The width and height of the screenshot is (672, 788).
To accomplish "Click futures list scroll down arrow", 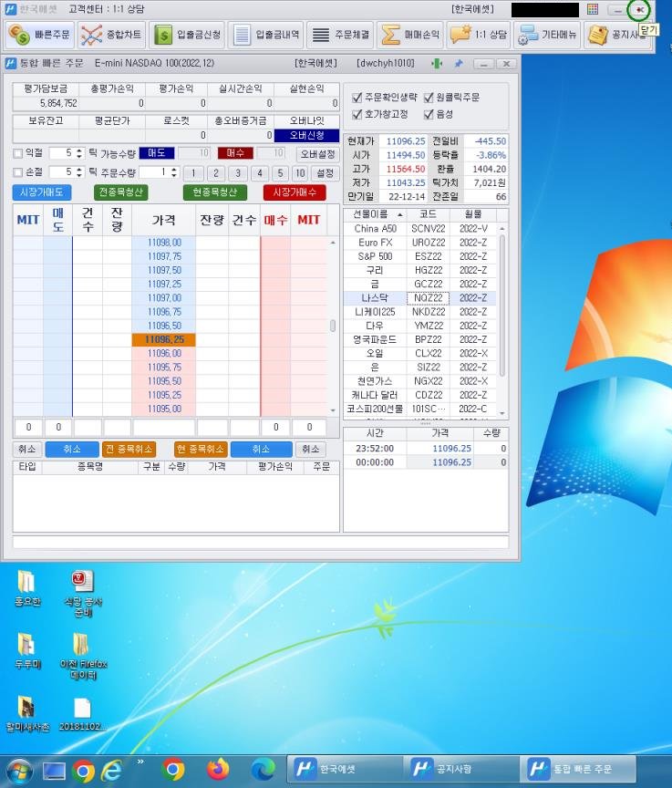I will coord(502,413).
